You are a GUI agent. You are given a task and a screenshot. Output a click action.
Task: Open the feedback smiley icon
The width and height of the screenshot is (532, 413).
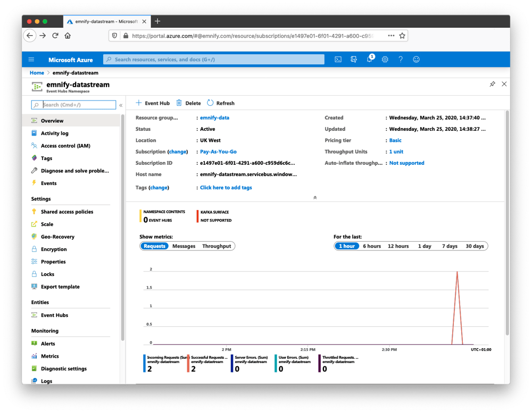[x=417, y=60]
